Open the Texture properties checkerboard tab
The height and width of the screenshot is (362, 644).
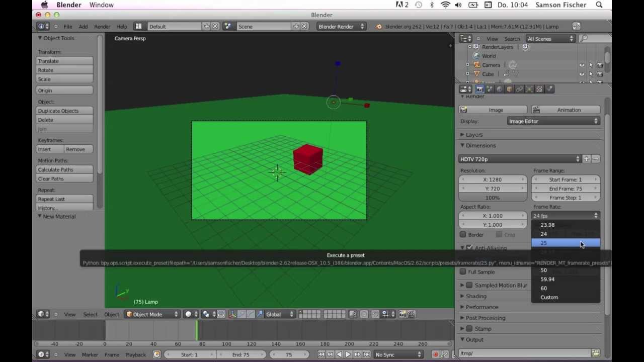540,89
